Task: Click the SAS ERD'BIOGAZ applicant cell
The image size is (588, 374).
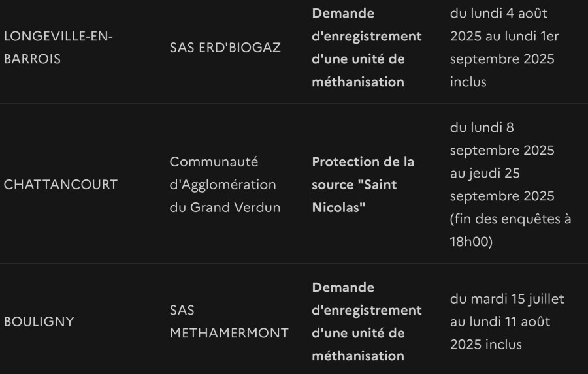Action: 225,48
